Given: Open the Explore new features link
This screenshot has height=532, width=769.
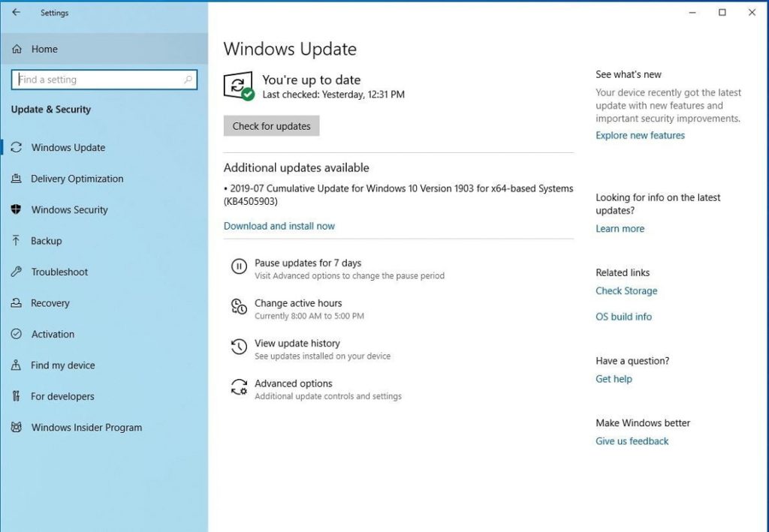Looking at the screenshot, I should click(x=640, y=136).
